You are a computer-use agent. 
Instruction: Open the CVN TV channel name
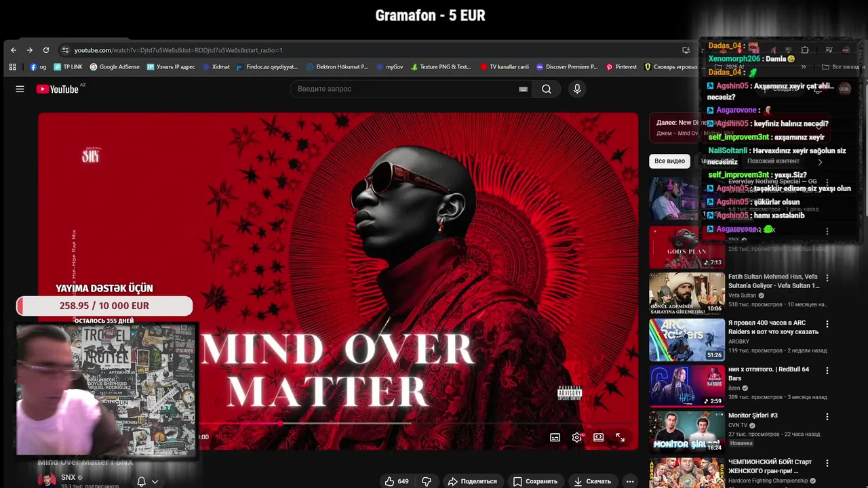click(x=737, y=425)
